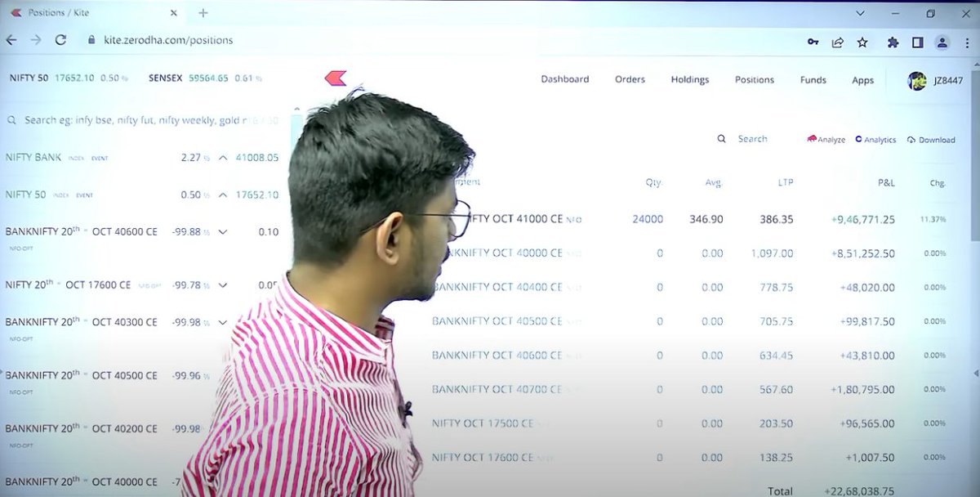
Task: Click the tab search chevron in title bar
Action: pyautogui.click(x=860, y=13)
